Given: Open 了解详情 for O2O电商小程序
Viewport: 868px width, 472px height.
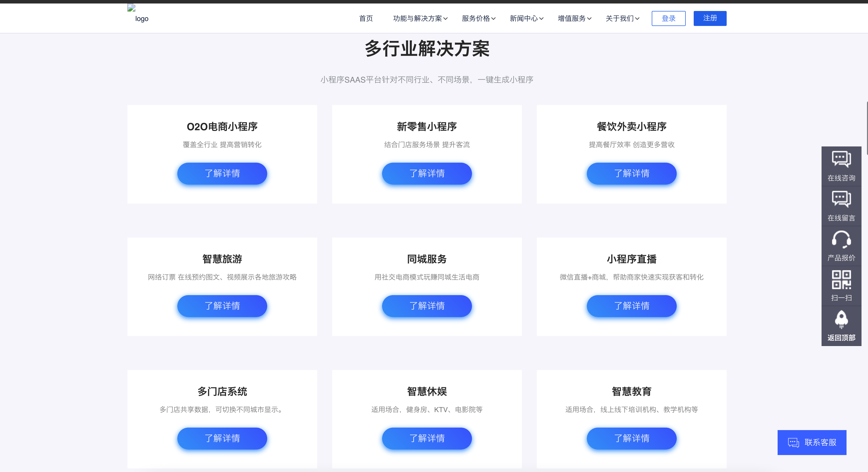Looking at the screenshot, I should point(222,173).
